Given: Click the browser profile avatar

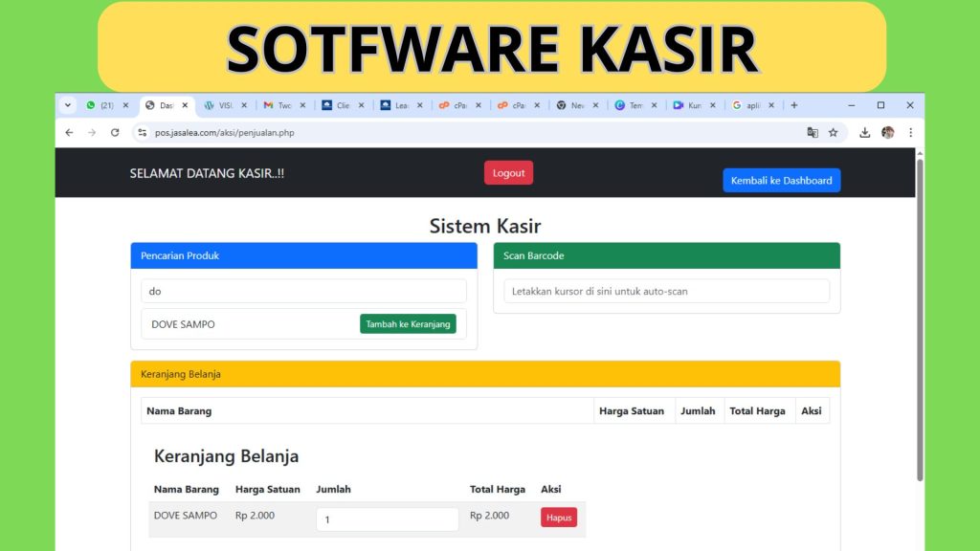Looking at the screenshot, I should pos(889,133).
